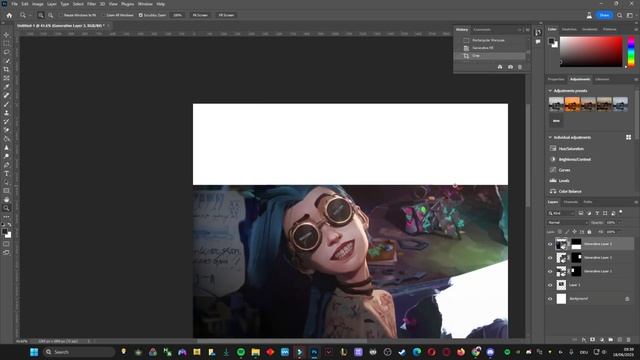Hide the top Generative Layer 3
The height and width of the screenshot is (360, 640).
(x=550, y=244)
